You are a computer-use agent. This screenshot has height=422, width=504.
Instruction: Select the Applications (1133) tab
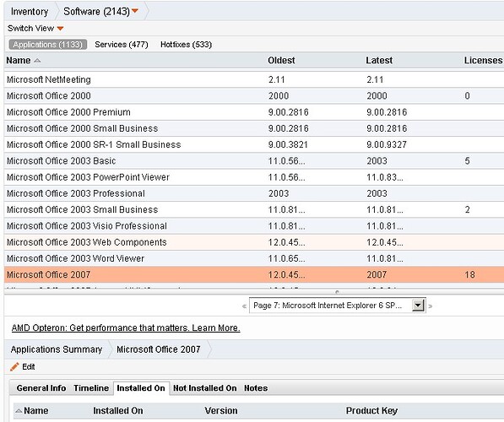pyautogui.click(x=48, y=45)
